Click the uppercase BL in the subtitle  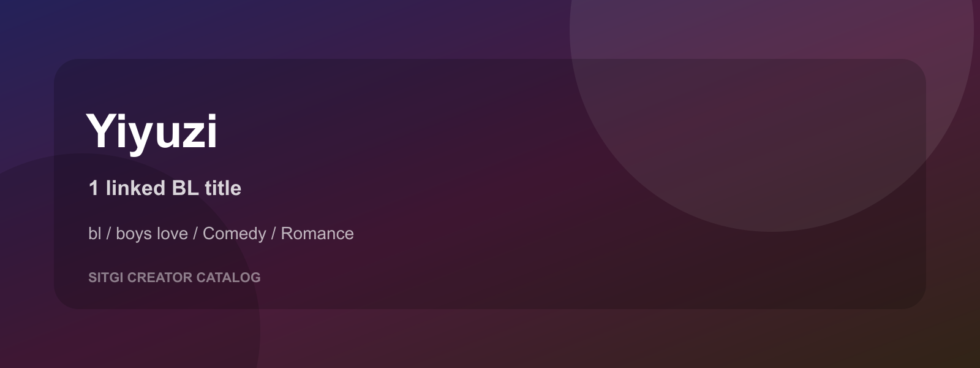185,188
